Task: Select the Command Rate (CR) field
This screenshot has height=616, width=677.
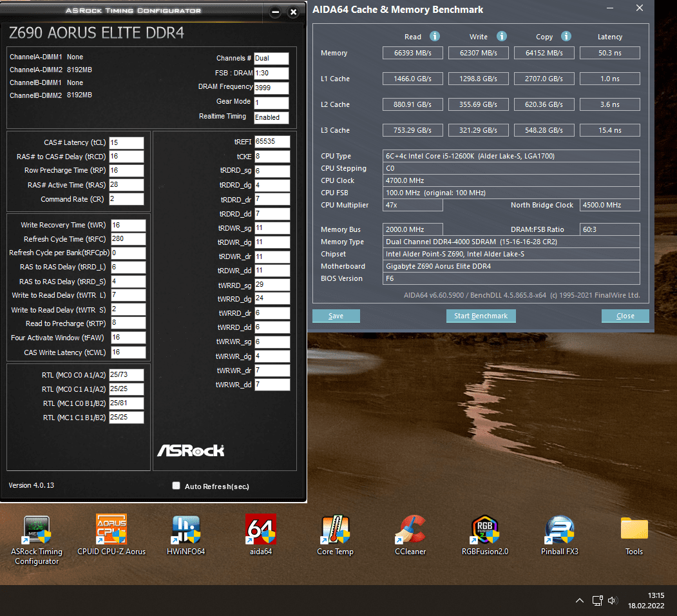Action: [x=126, y=198]
